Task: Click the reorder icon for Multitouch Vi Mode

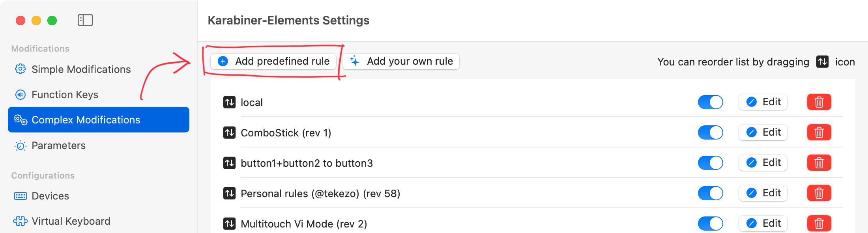Action: click(x=229, y=224)
